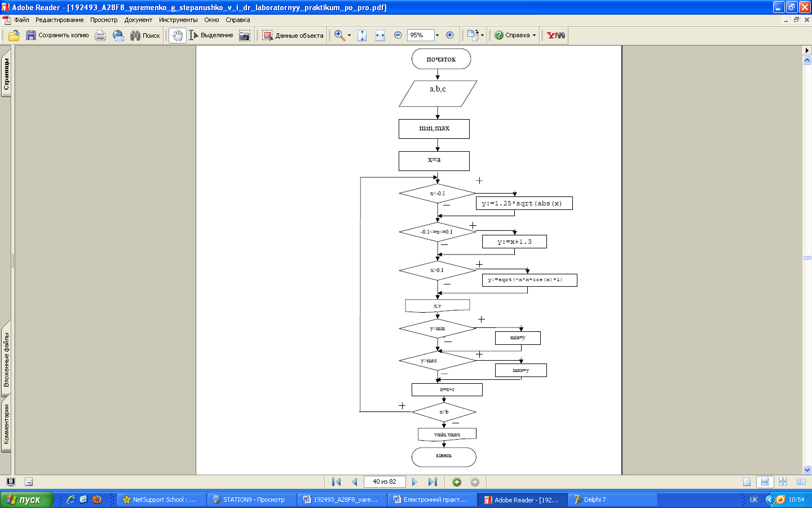Viewport: 812px width, 508px height.
Task: Click the 95% zoom percentage field
Action: pyautogui.click(x=421, y=35)
